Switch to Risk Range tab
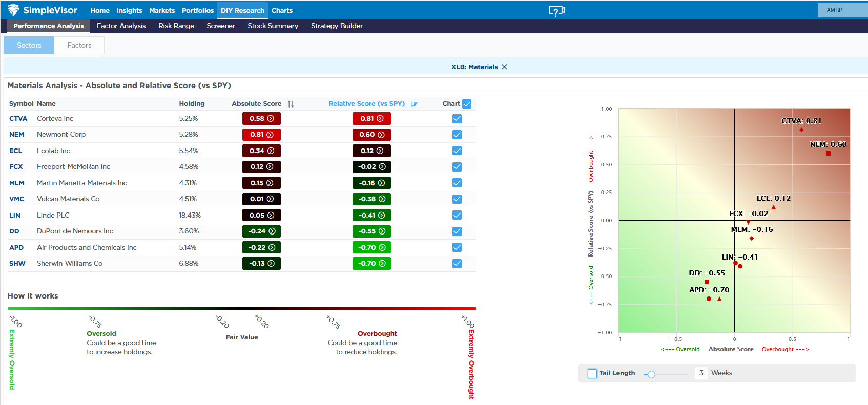Screen dimensions: 868x405 pos(176,26)
